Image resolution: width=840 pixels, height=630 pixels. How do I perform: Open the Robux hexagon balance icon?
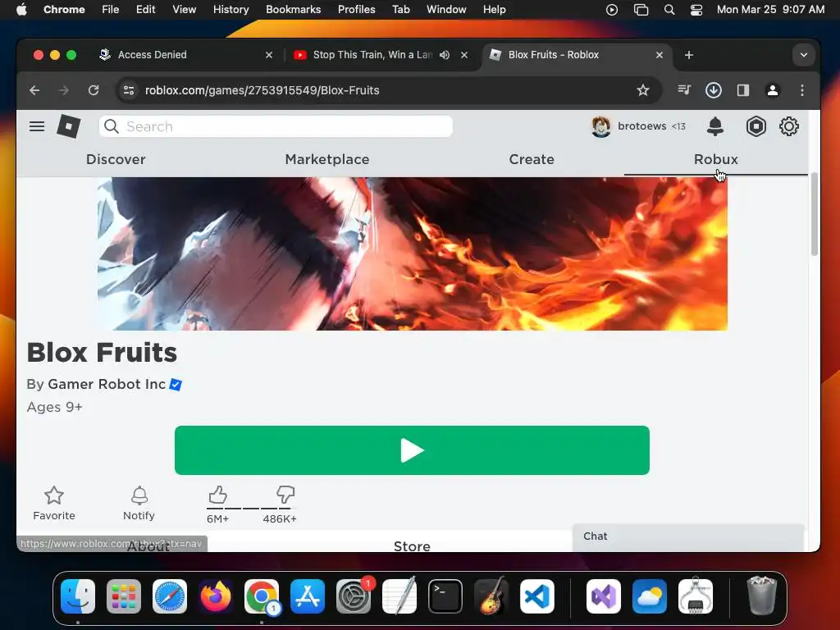tap(756, 126)
